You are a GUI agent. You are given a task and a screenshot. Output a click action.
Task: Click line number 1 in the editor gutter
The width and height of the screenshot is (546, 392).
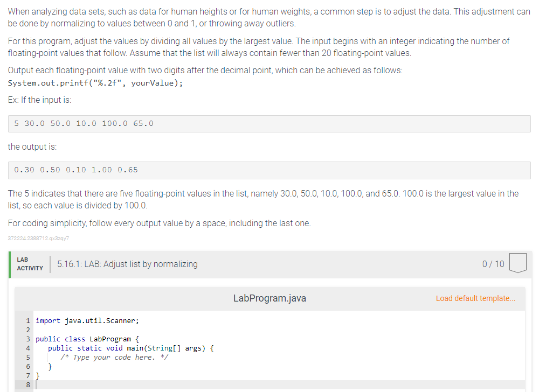(x=27, y=320)
